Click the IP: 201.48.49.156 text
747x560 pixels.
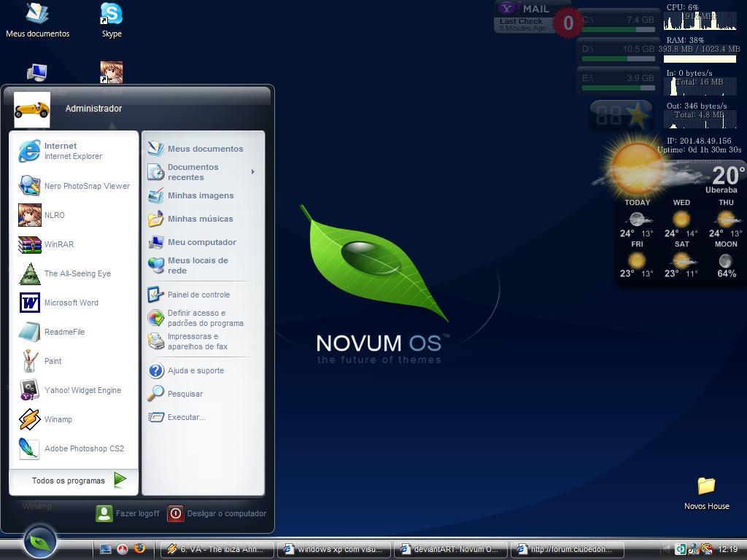tap(699, 141)
